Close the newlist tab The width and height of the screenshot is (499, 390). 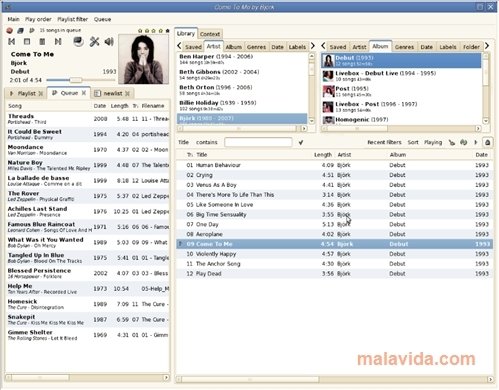coord(127,94)
